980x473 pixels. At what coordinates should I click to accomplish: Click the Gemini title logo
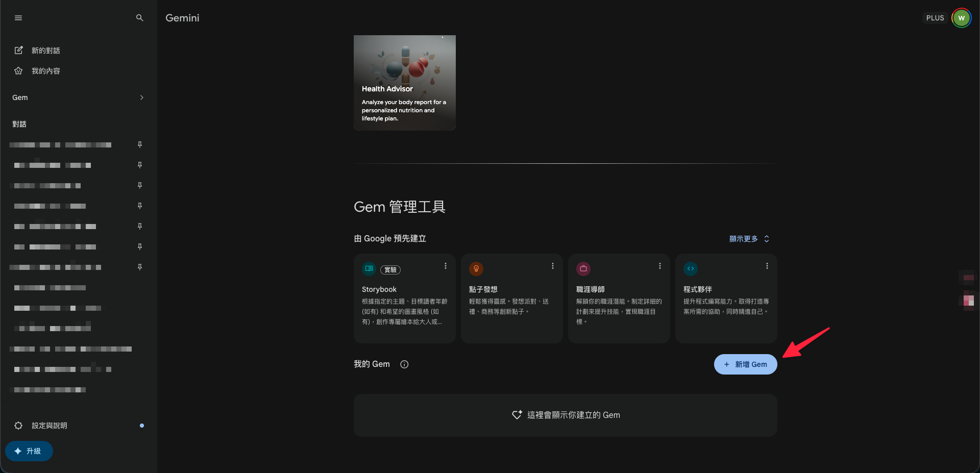pyautogui.click(x=182, y=18)
